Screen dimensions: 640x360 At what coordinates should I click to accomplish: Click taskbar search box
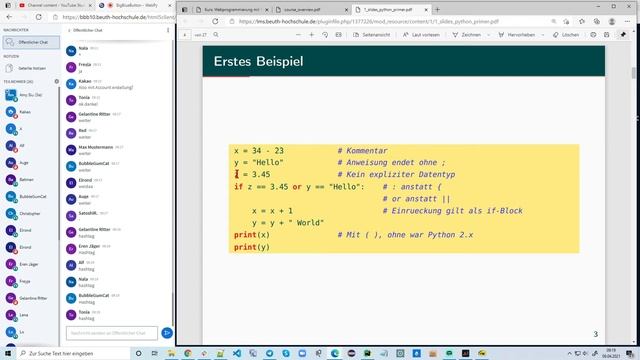[73, 353]
